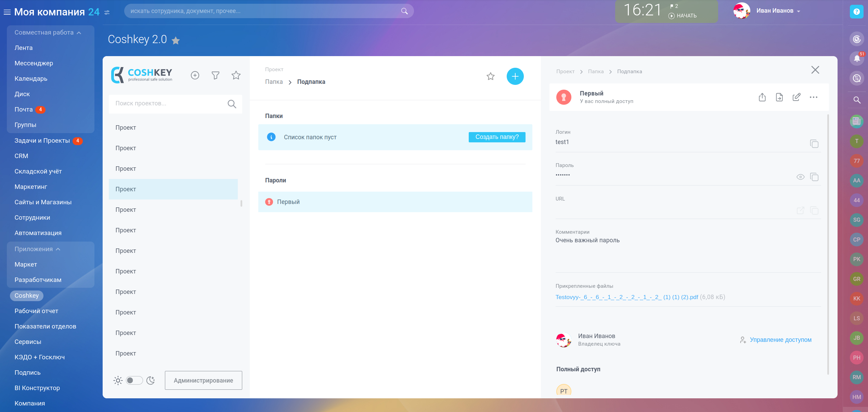This screenshot has width=868, height=412.
Task: Open Диск in left menu
Action: [22, 94]
